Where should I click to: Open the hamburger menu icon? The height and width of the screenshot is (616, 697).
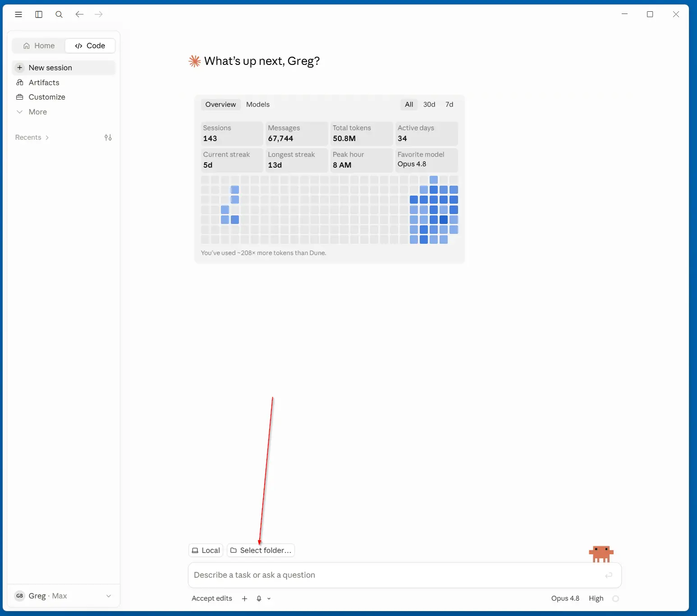(x=18, y=14)
